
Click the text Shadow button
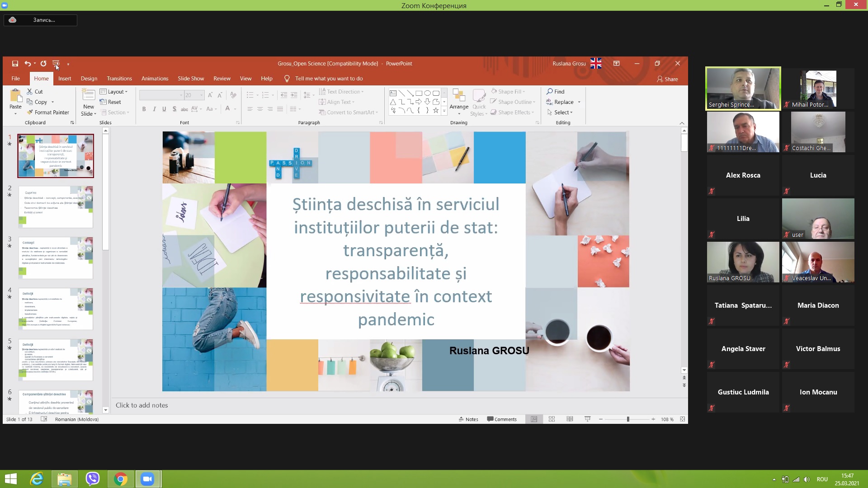tap(174, 109)
